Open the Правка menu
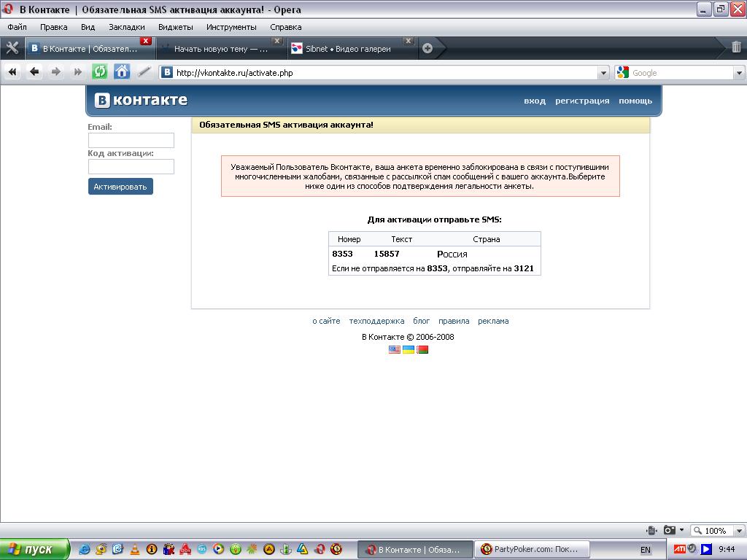Viewport: 747px width, 560px height. coord(53,27)
